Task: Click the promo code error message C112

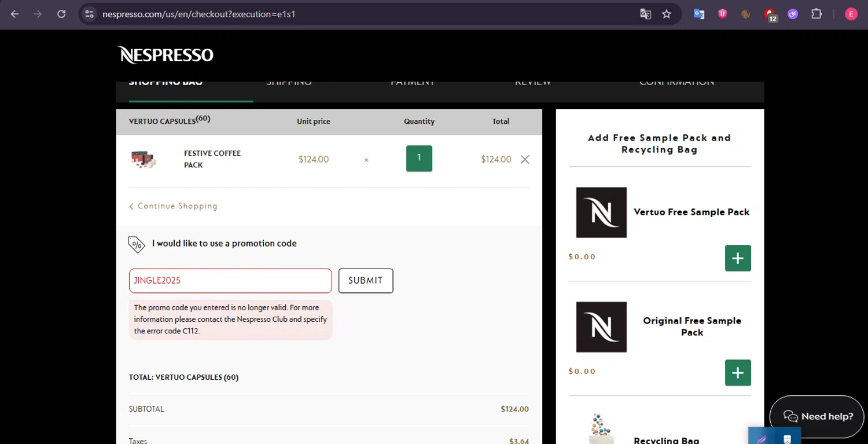Action: coord(230,320)
